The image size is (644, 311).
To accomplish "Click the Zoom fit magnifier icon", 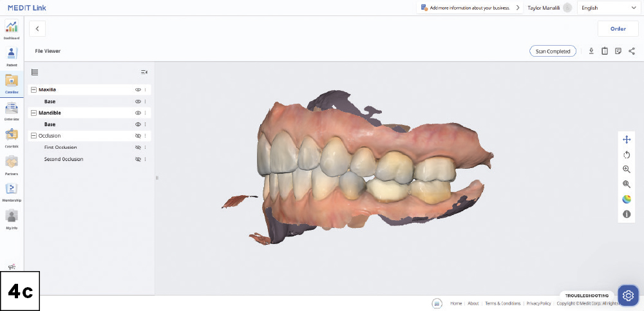I will 627,184.
